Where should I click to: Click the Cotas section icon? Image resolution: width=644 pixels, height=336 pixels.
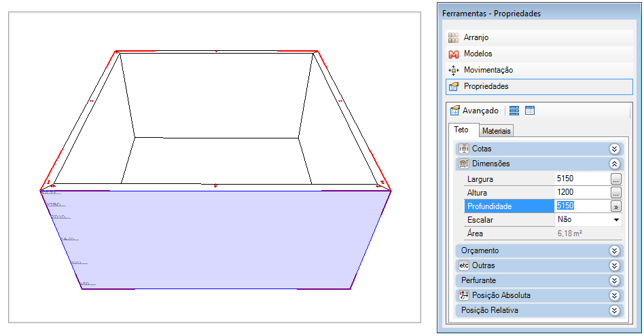[x=464, y=149]
